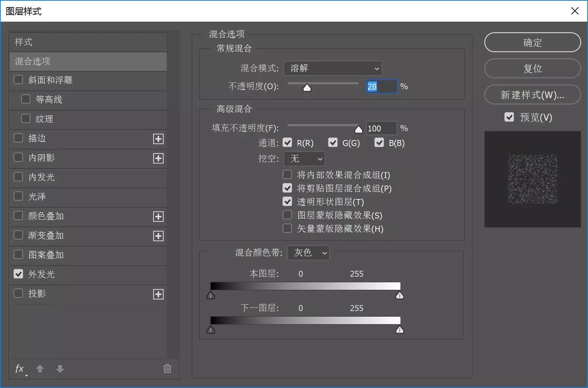This screenshot has width=588, height=388.
Task: Check 矢量蒙版隐藏效果(H)
Action: [287, 228]
